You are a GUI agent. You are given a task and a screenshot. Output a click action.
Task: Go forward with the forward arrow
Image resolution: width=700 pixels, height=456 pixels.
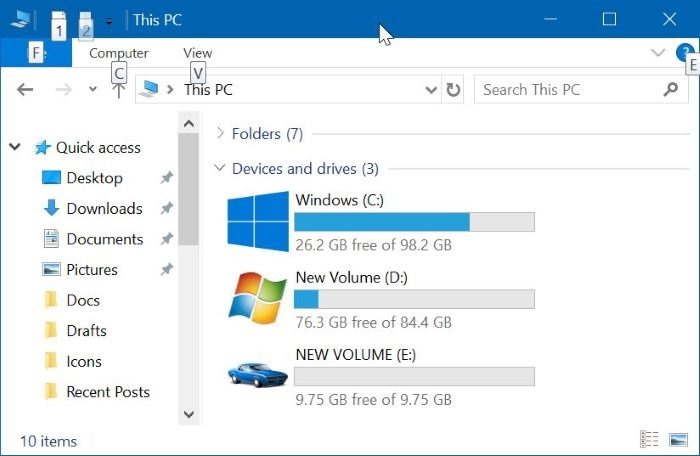coord(63,89)
